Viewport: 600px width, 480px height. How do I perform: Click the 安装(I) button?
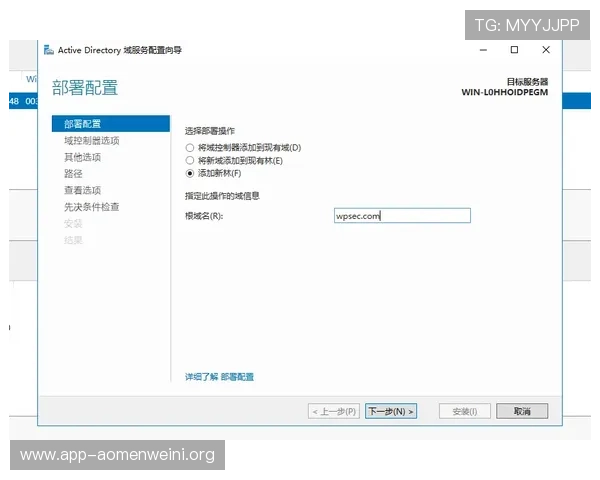pyautogui.click(x=465, y=411)
